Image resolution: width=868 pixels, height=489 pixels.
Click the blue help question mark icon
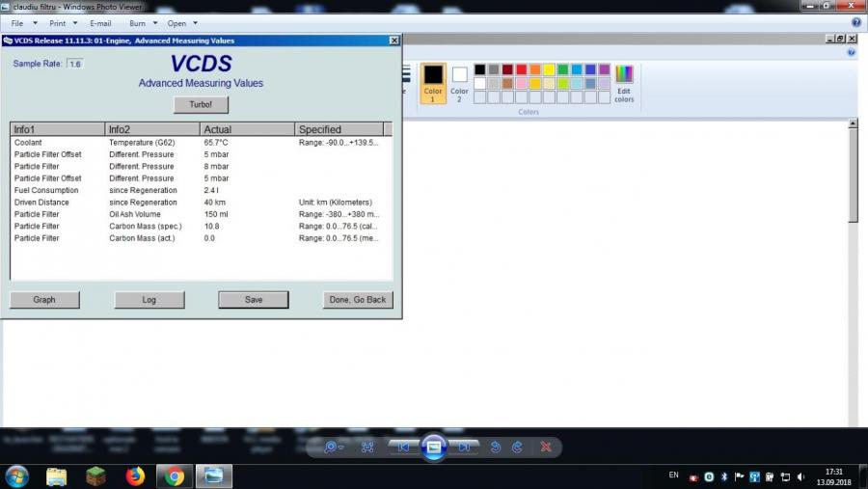click(x=855, y=22)
